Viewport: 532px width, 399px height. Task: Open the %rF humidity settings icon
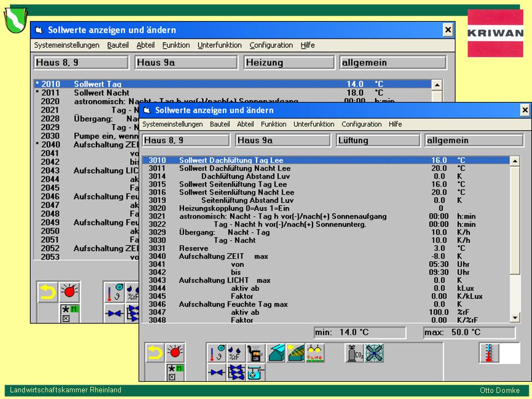[236, 352]
